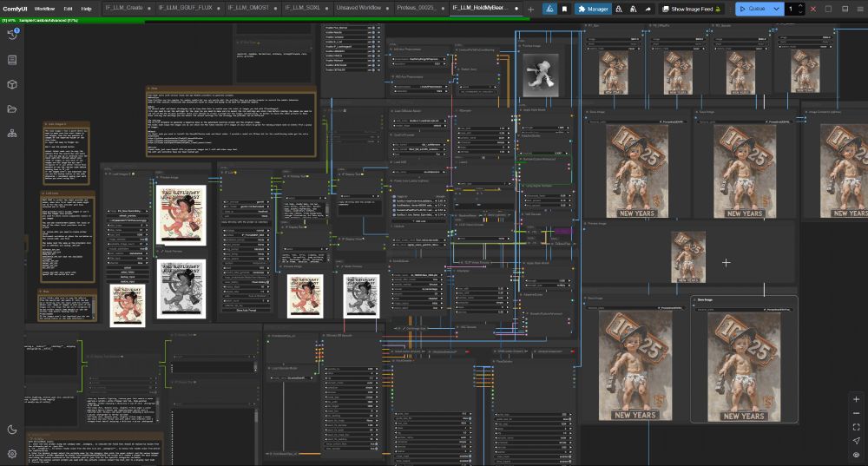Click the fit view icon
This screenshot has height=466, width=868.
(x=856, y=427)
